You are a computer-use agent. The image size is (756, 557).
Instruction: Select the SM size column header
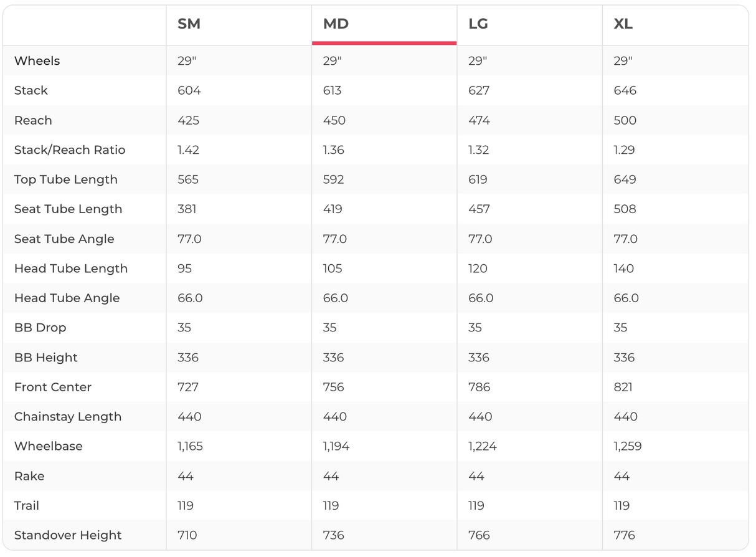(x=189, y=24)
